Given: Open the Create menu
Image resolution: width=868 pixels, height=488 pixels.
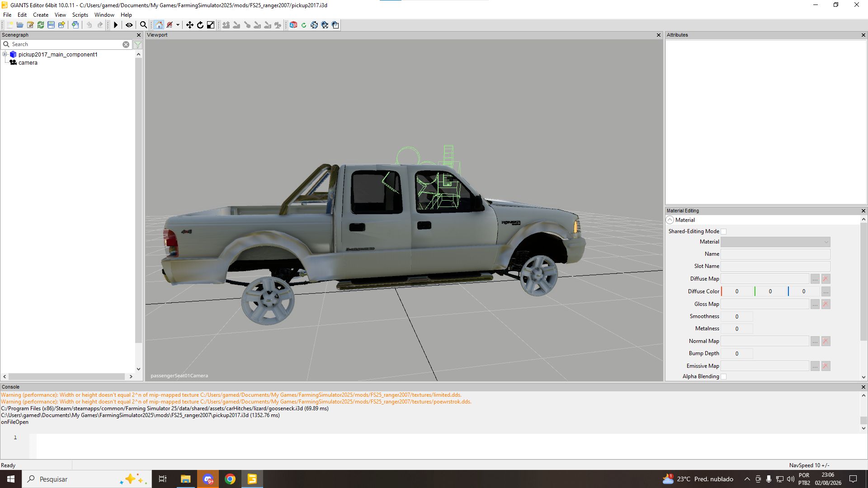Looking at the screenshot, I should coord(41,15).
